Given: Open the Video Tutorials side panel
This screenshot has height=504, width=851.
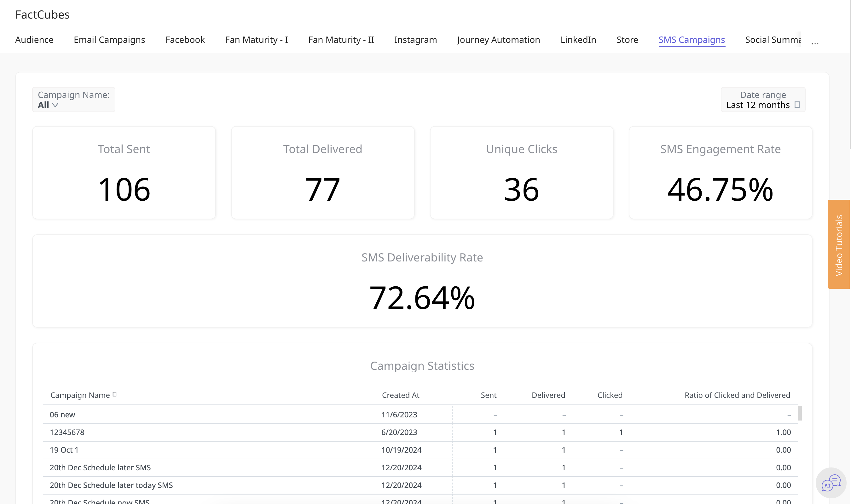Looking at the screenshot, I should point(838,244).
